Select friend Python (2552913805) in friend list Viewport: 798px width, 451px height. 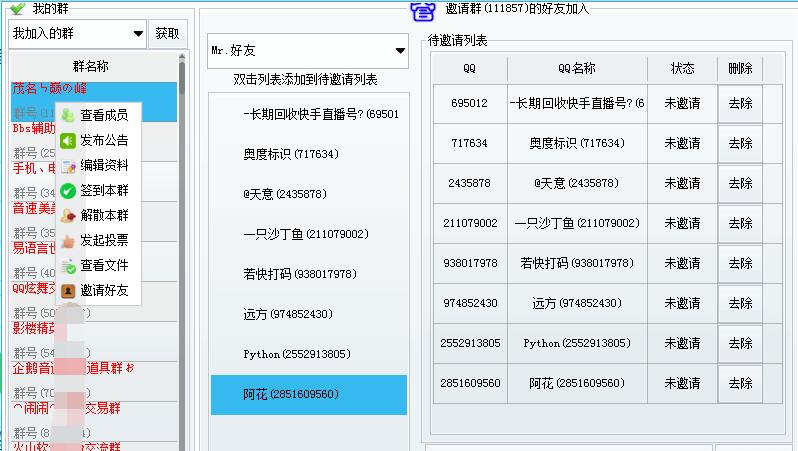[x=308, y=354]
